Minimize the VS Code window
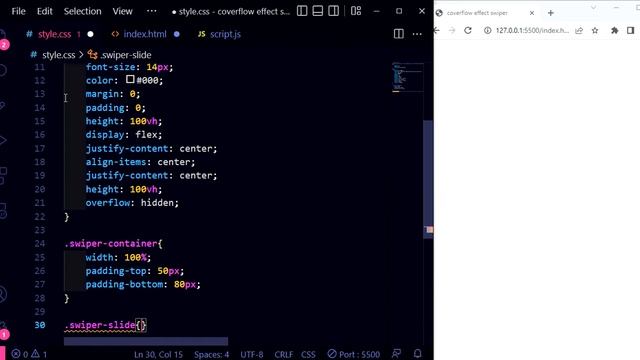This screenshot has height=360, width=640. point(376,11)
